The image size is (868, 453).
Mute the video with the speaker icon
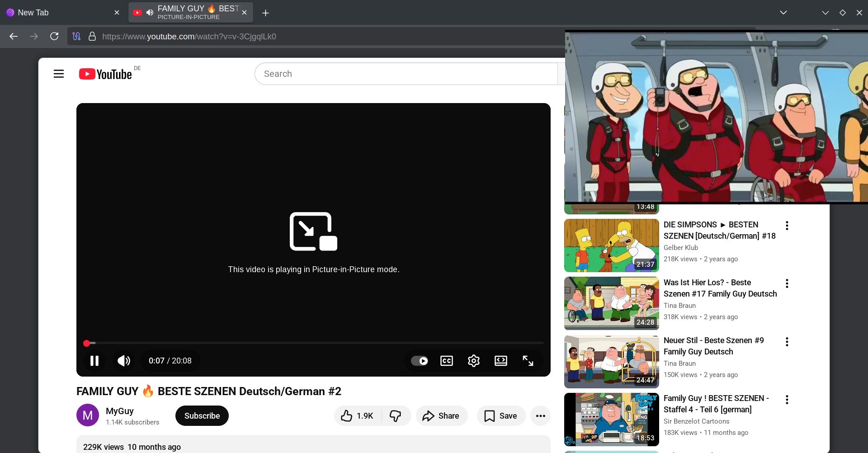tap(123, 361)
